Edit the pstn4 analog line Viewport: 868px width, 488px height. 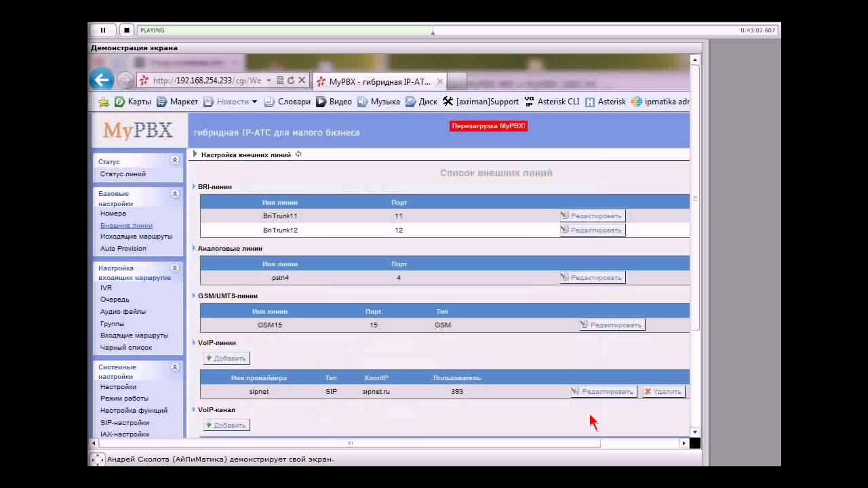[592, 278]
